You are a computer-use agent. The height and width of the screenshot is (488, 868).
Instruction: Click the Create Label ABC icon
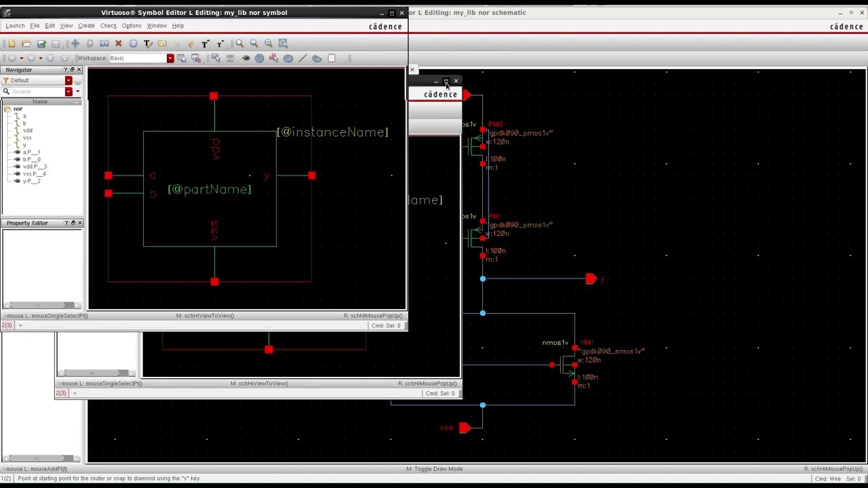231,58
